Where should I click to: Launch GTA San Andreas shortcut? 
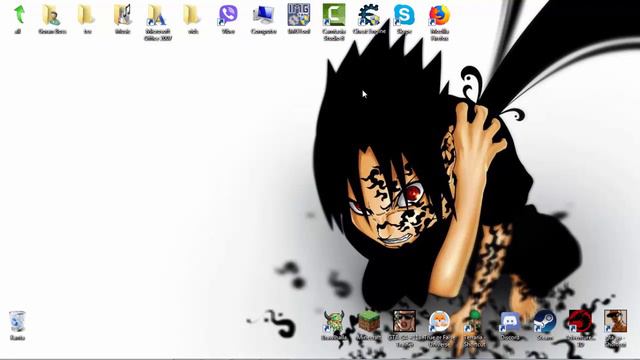[404, 321]
